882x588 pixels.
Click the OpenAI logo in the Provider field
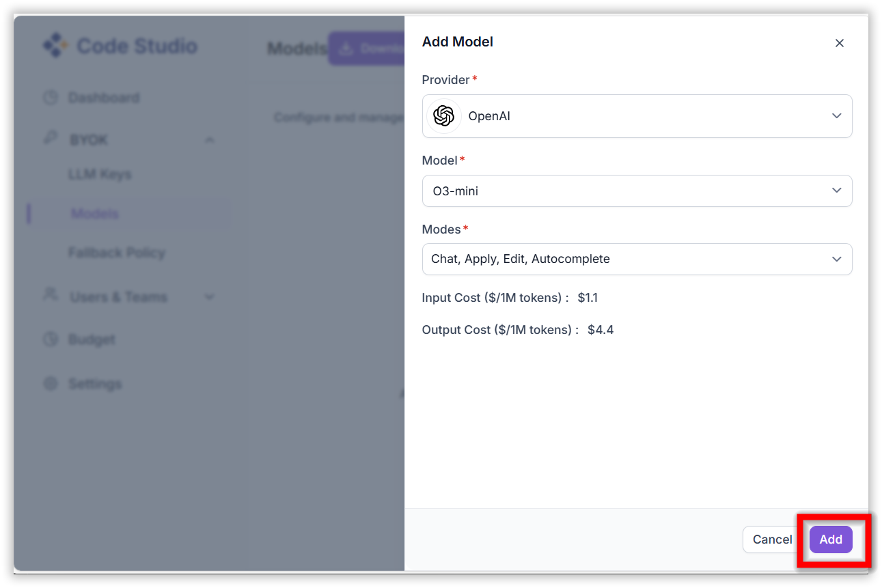click(x=444, y=115)
